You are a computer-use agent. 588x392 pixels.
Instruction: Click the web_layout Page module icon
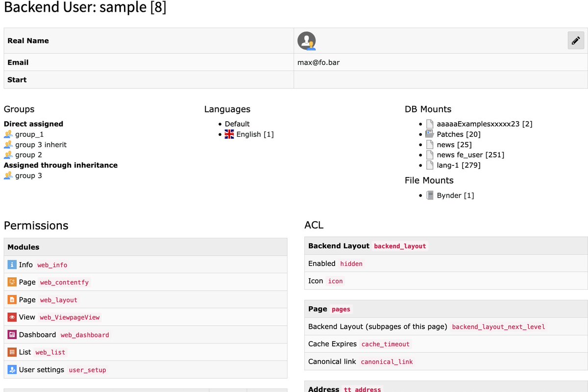[12, 300]
